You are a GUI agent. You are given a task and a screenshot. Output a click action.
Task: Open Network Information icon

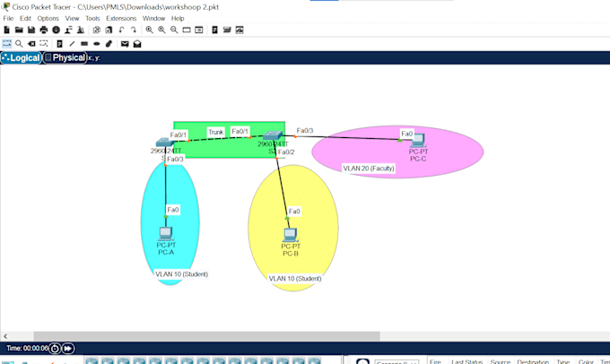56,30
